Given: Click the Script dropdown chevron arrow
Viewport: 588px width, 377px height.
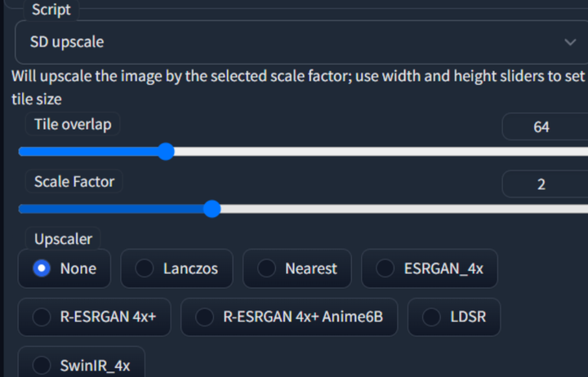Looking at the screenshot, I should [x=570, y=42].
